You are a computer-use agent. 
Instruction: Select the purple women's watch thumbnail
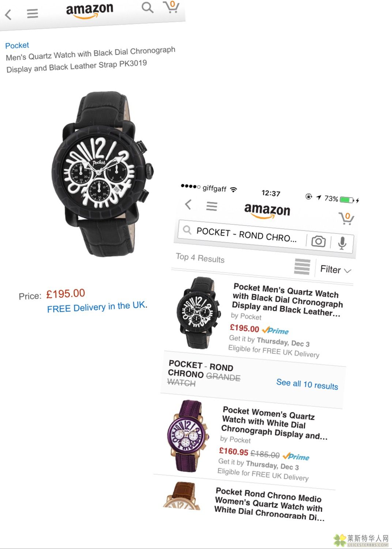(x=188, y=436)
